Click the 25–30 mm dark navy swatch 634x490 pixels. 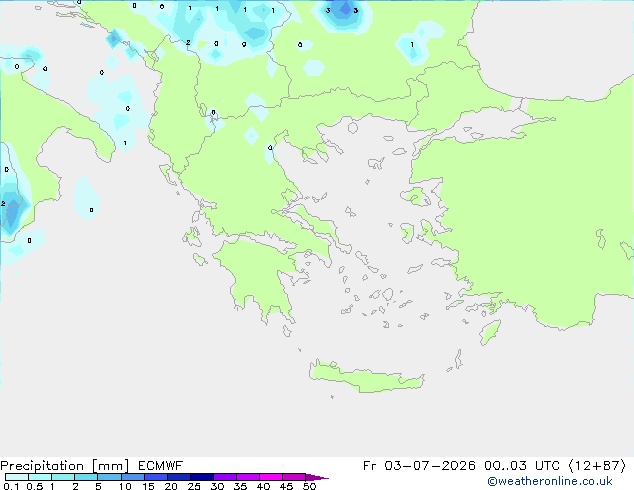tap(202, 477)
